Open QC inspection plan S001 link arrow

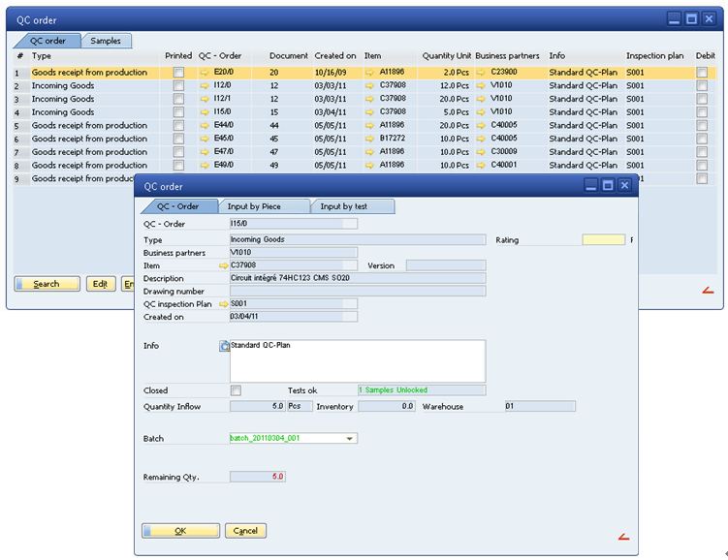click(x=224, y=303)
